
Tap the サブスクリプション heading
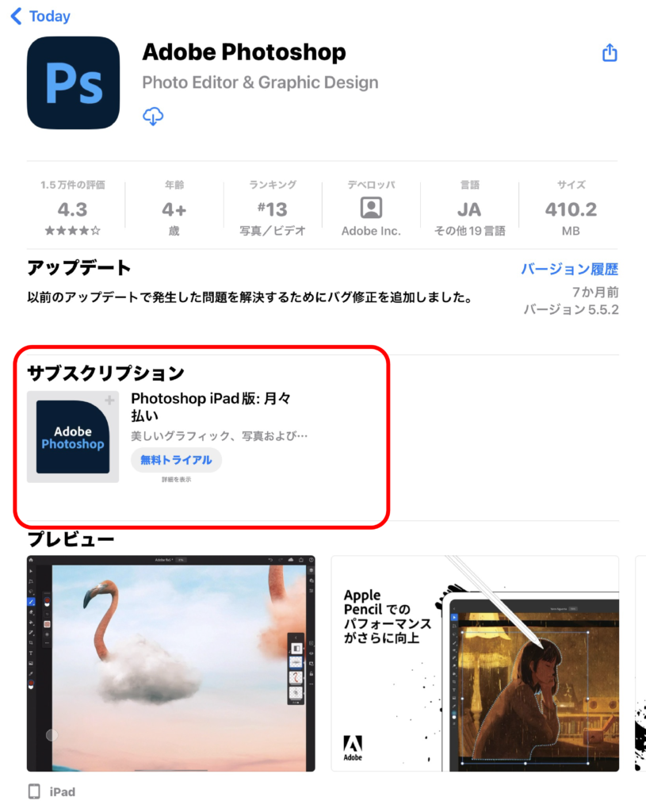coord(105,373)
